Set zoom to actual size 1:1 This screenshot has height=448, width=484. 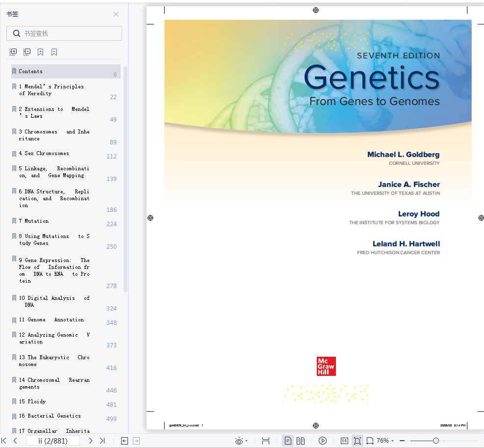[x=344, y=441]
